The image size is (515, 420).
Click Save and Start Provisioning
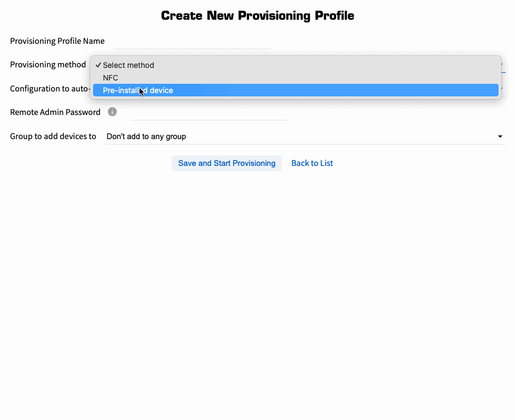[x=227, y=163]
